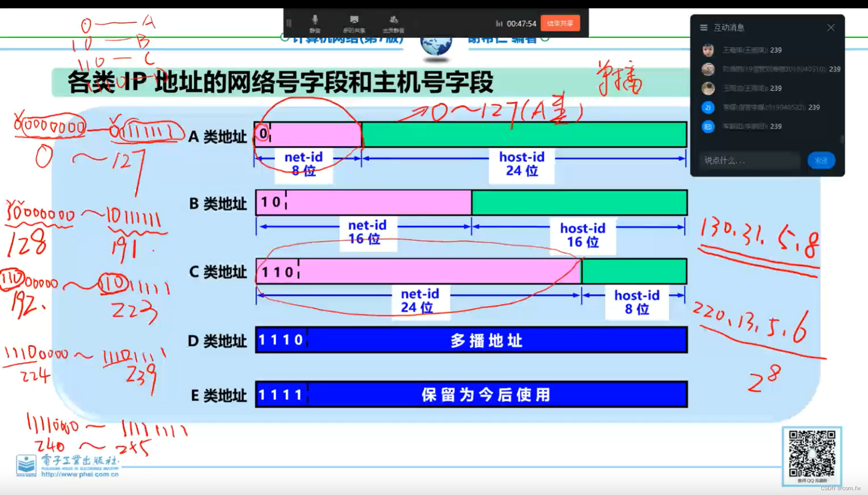The width and height of the screenshot is (868, 495).
Task: Click 'net-id 8 位' label
Action: 304,164
